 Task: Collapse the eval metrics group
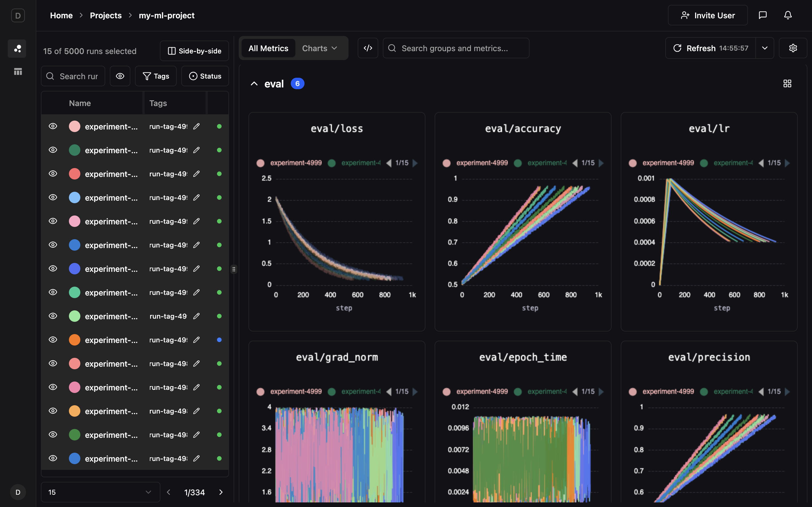click(254, 84)
